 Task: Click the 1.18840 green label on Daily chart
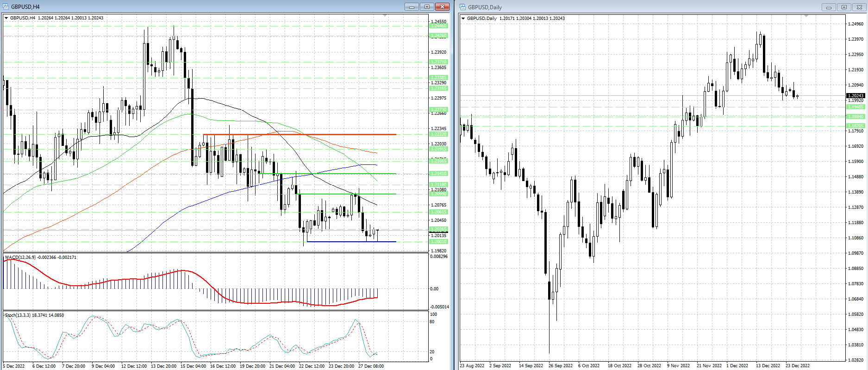click(856, 117)
